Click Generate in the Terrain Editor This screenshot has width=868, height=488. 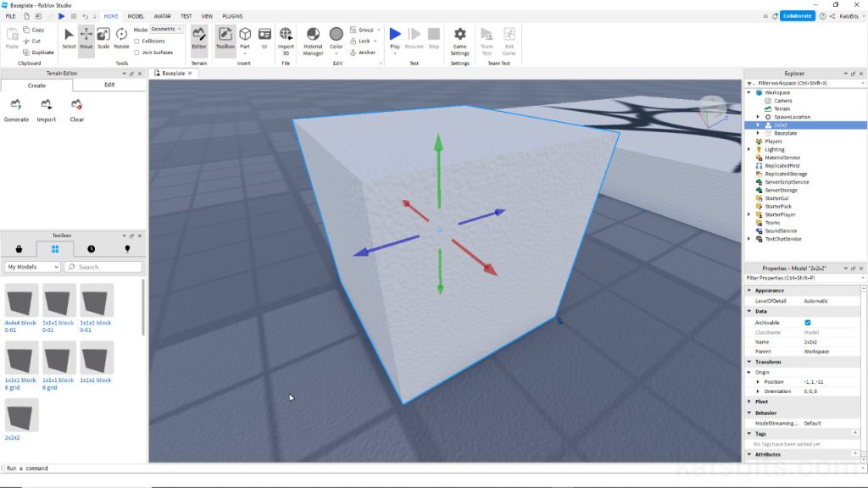[x=16, y=110]
